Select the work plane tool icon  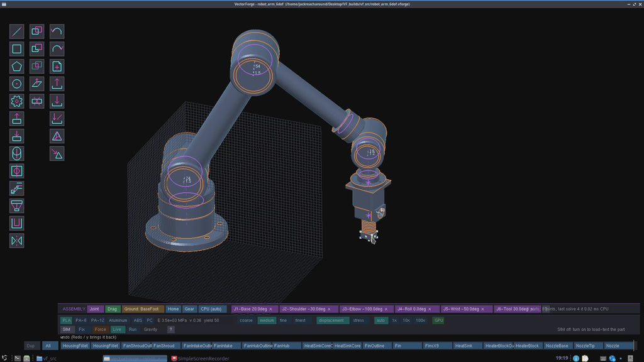[x=36, y=84]
